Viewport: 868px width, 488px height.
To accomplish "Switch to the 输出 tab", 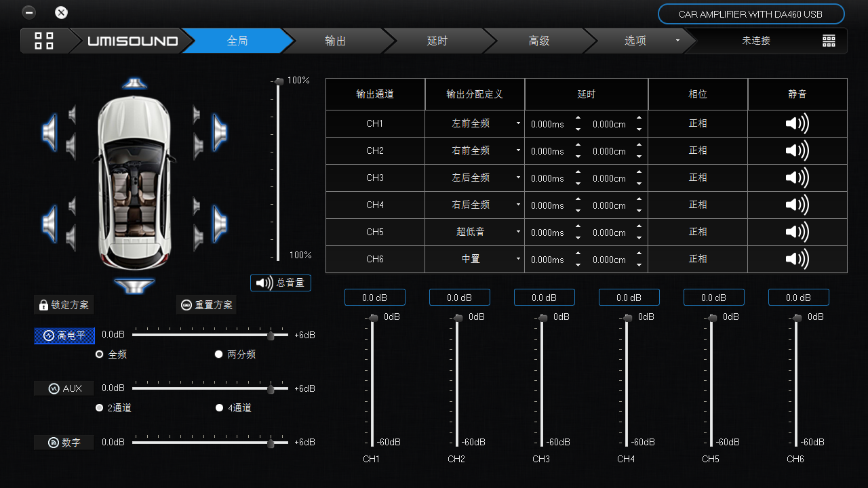I will [336, 41].
